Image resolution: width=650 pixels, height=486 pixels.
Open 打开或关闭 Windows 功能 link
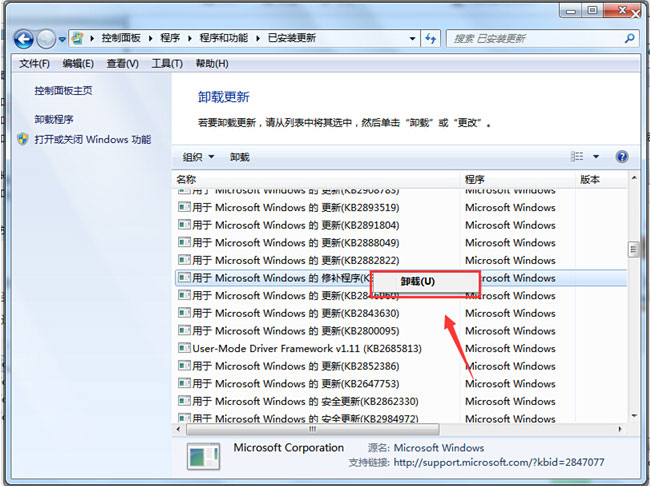click(93, 139)
